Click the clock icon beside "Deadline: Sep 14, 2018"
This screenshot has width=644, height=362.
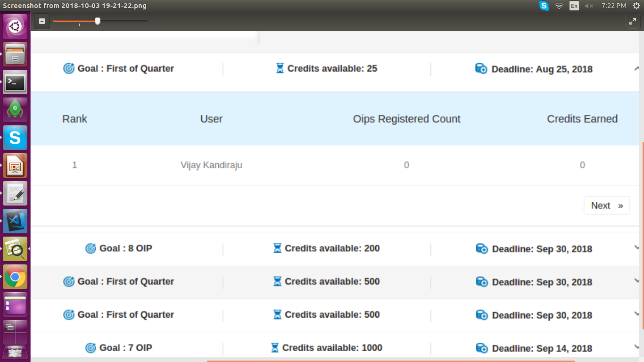tap(481, 348)
